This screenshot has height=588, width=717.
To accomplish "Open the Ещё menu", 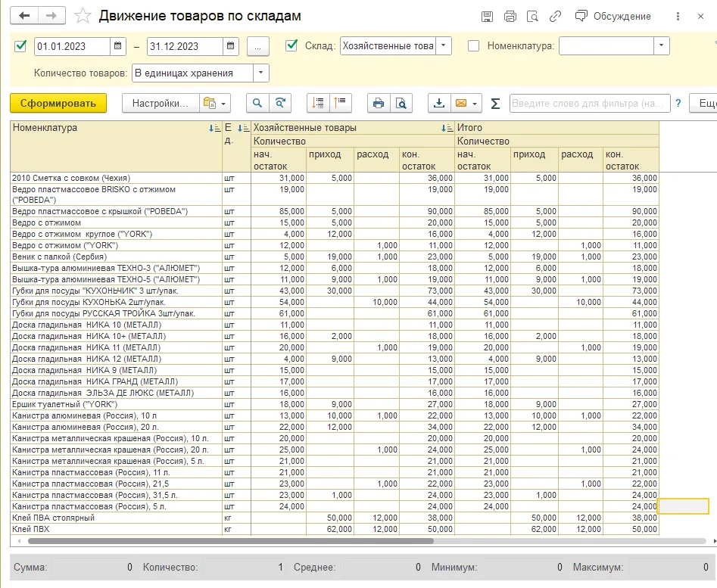I will [705, 103].
